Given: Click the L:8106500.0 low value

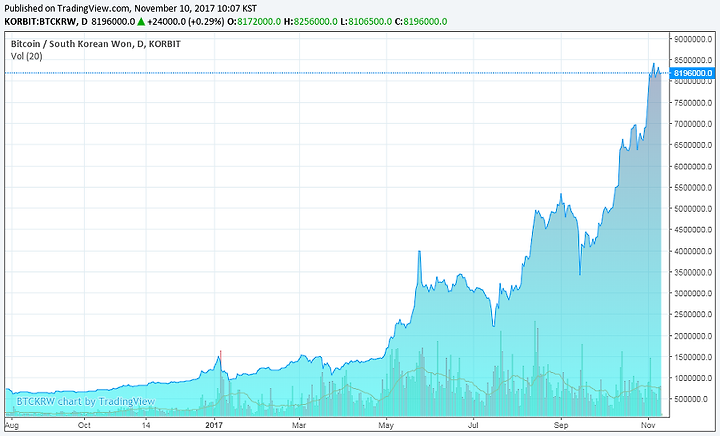Looking at the screenshot, I should click(366, 22).
